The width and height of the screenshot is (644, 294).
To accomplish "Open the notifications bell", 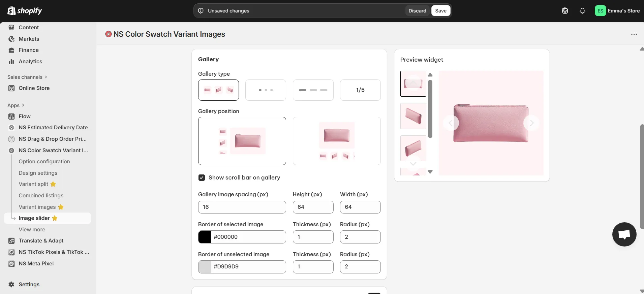I will coord(582,11).
